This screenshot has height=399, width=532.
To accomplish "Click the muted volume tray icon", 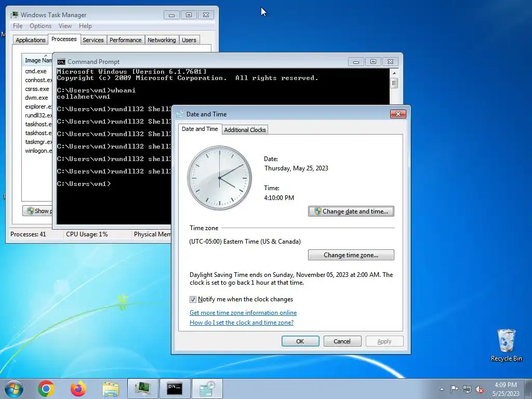I will point(480,390).
